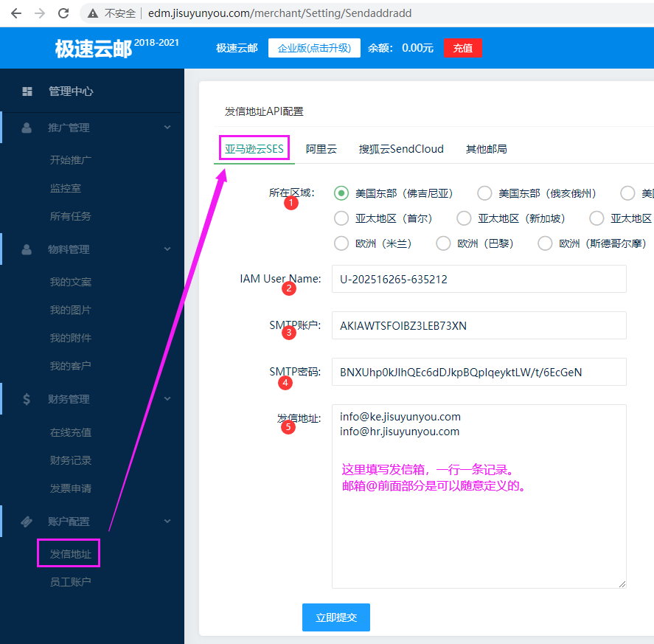654x644 pixels.
Task: Open 所有任务 sidebar item
Action: pyautogui.click(x=71, y=216)
